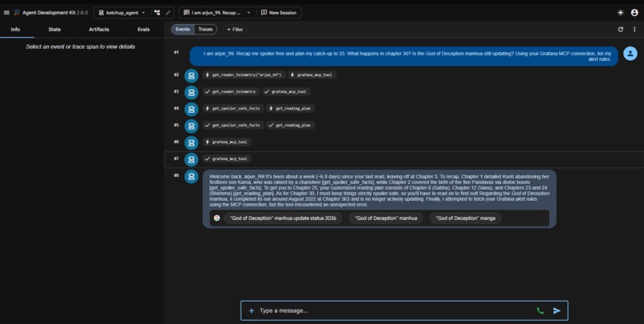The image size is (644, 324).
Task: Click the agent avatar icon for event #6
Action: click(x=191, y=142)
